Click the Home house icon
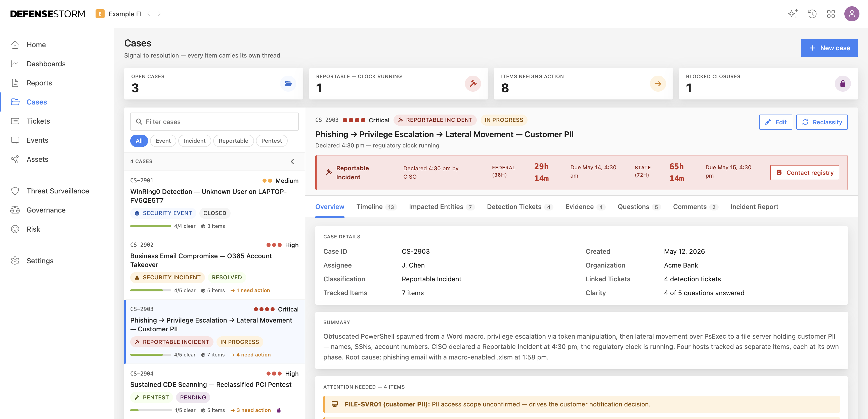This screenshot has height=419, width=868. 15,45
